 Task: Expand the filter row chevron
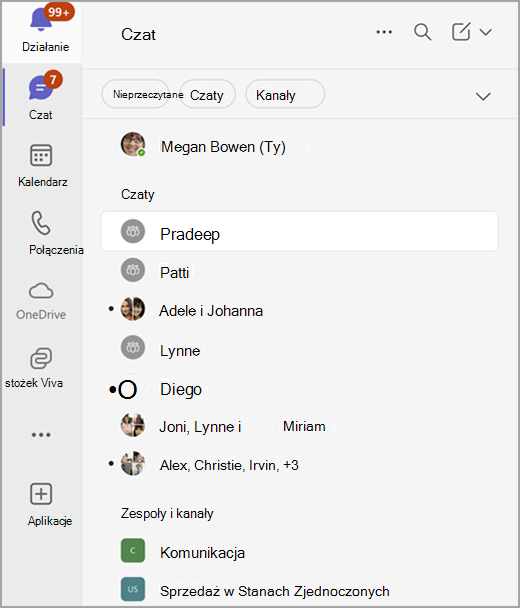[x=483, y=96]
